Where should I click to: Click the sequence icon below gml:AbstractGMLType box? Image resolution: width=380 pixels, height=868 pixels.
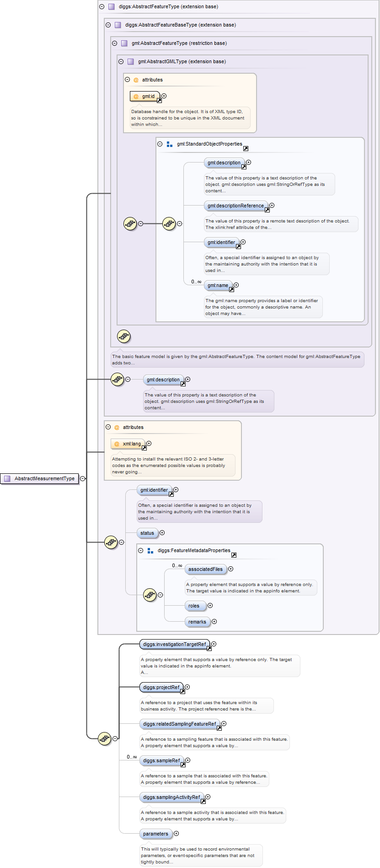pyautogui.click(x=123, y=336)
